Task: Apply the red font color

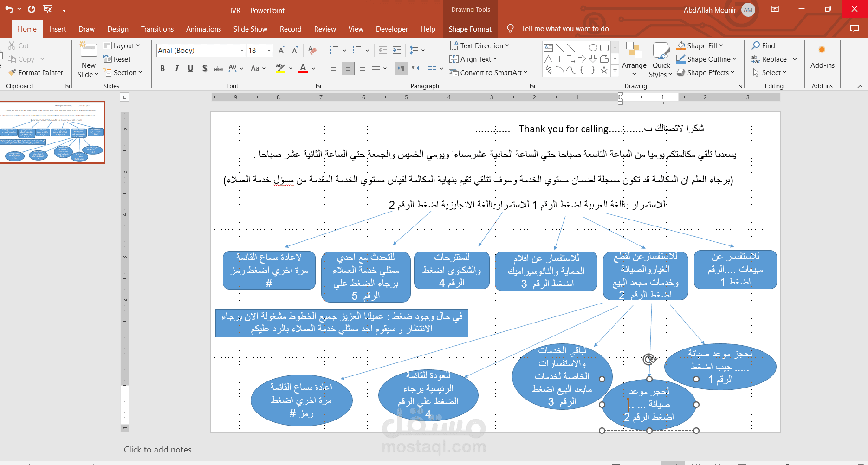Action: (x=303, y=68)
